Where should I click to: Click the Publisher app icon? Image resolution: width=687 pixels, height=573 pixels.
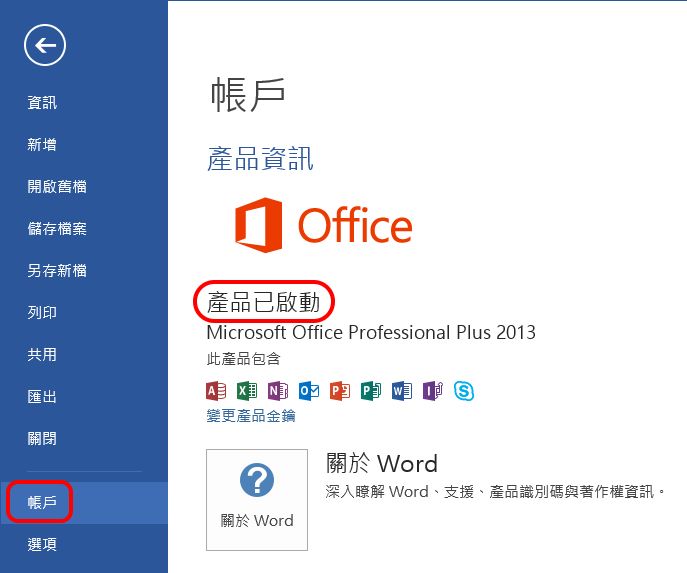[371, 391]
